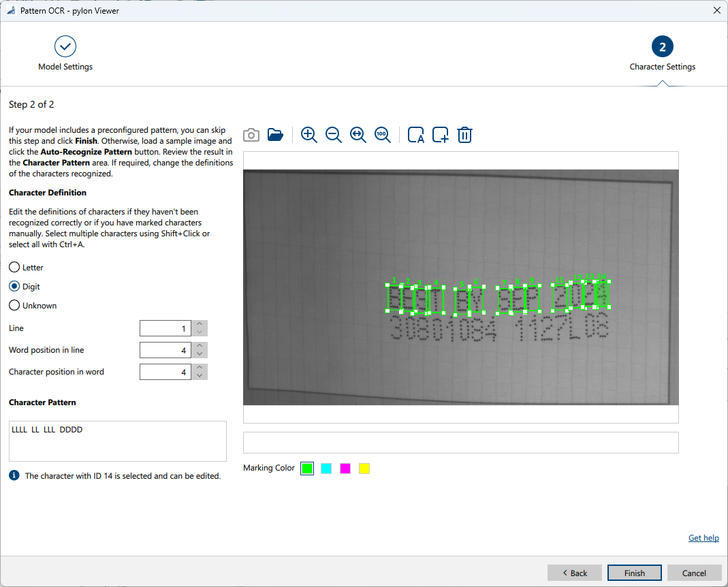Increase Character position in word

click(200, 368)
